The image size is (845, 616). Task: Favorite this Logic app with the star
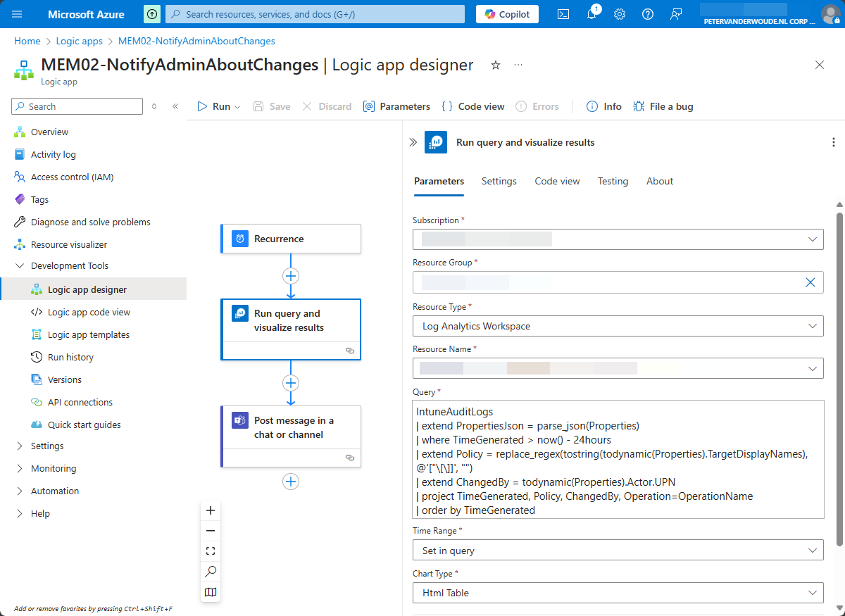coord(496,65)
